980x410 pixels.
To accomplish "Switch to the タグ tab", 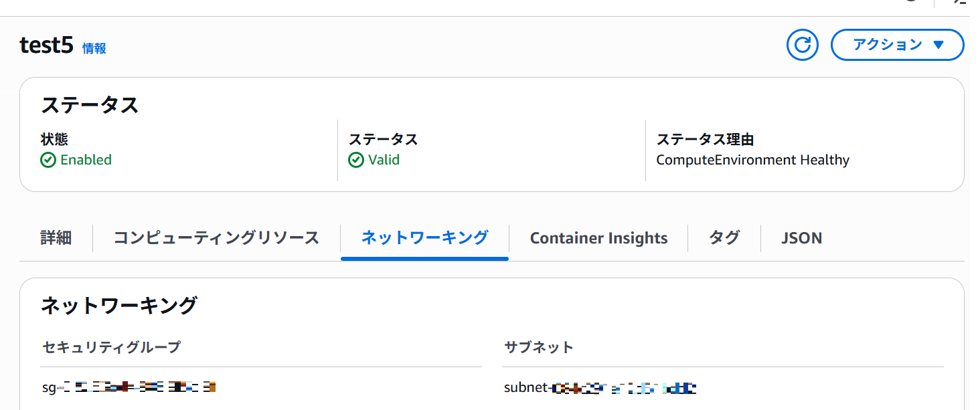I will 724,238.
